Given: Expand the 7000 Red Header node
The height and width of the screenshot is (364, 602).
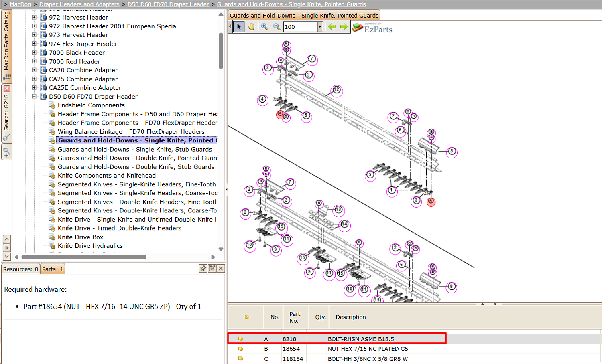Looking at the screenshot, I should pos(34,61).
